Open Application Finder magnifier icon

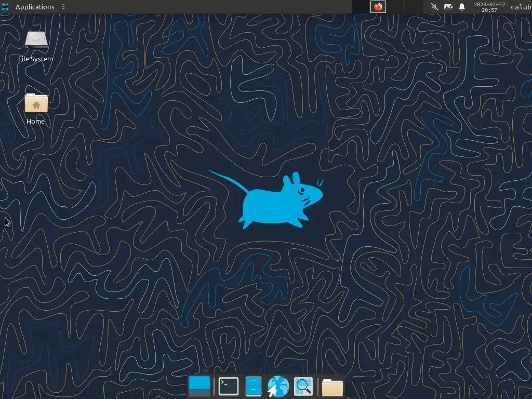pos(303,386)
